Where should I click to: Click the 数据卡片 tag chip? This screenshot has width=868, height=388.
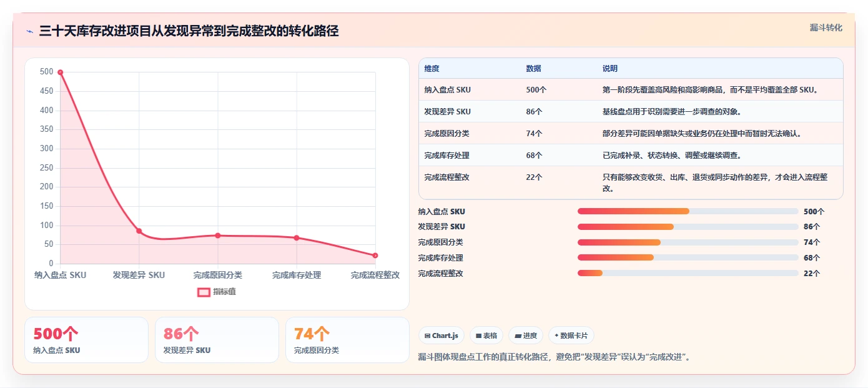571,336
